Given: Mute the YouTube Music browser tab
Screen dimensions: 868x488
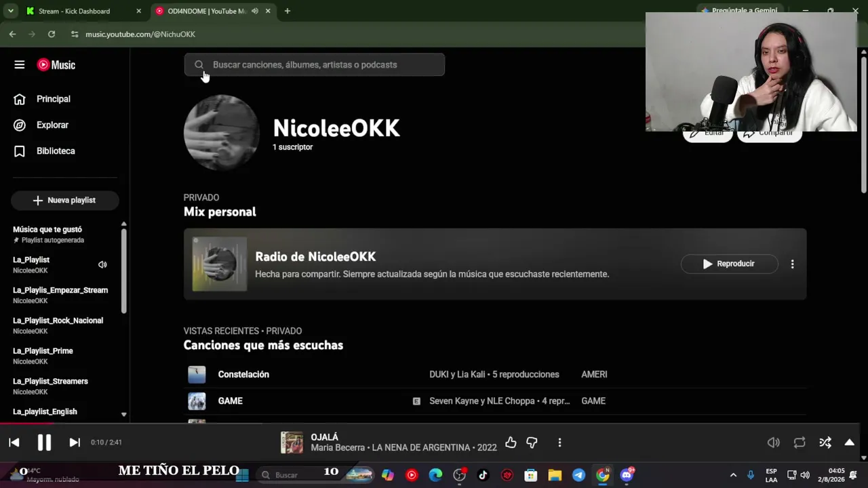Looking at the screenshot, I should 255,11.
